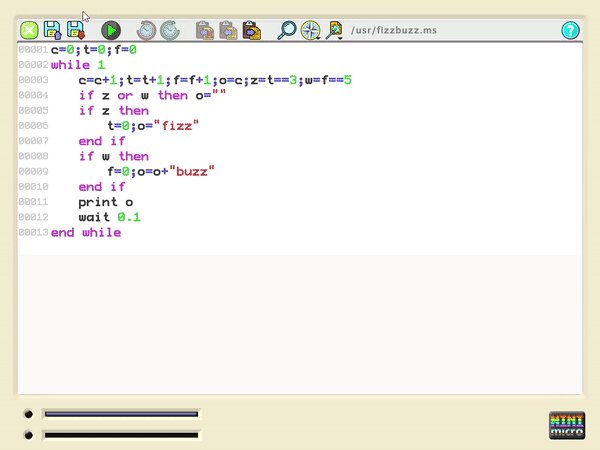
Task: Click 'end if' on line 00010
Action: point(102,187)
